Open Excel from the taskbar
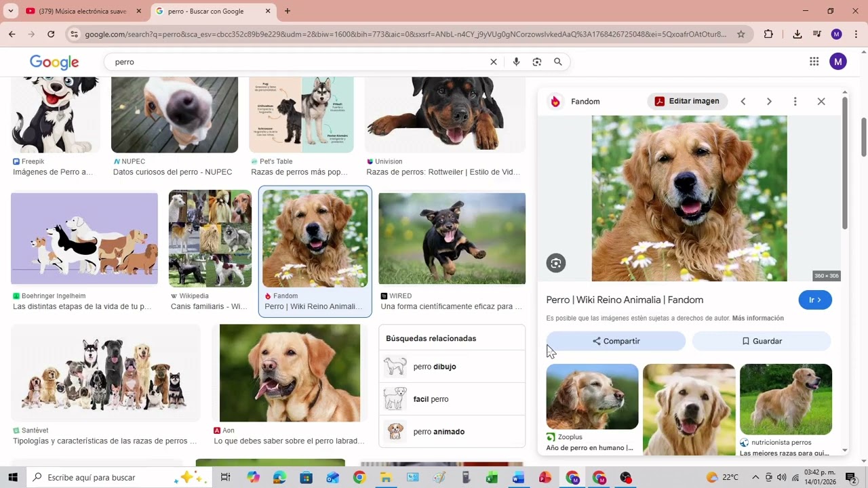868x488 pixels. click(x=492, y=477)
